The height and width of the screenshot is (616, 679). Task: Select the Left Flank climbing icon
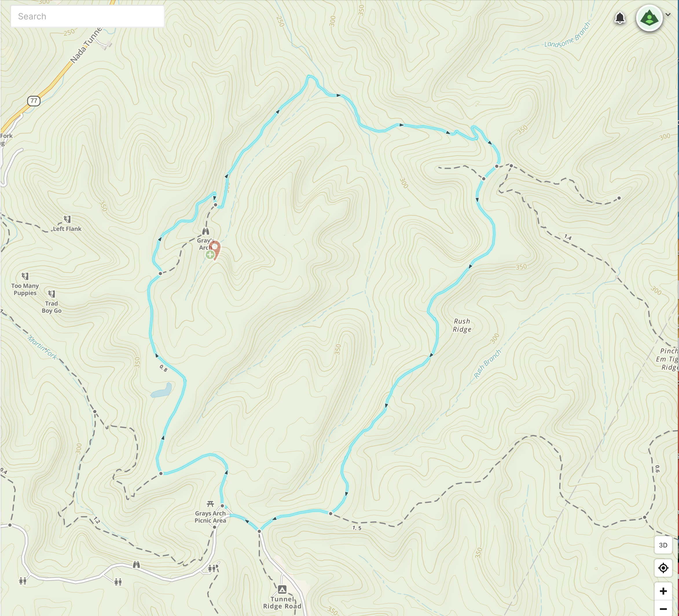67,220
